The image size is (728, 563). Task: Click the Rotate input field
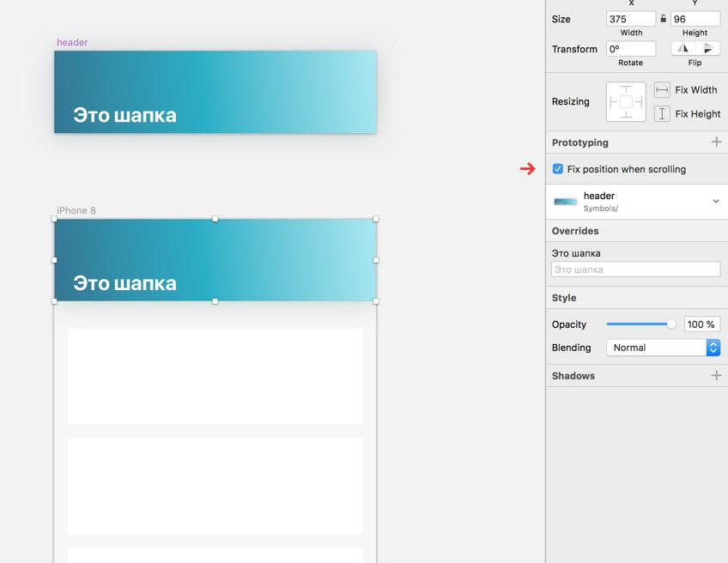[630, 49]
